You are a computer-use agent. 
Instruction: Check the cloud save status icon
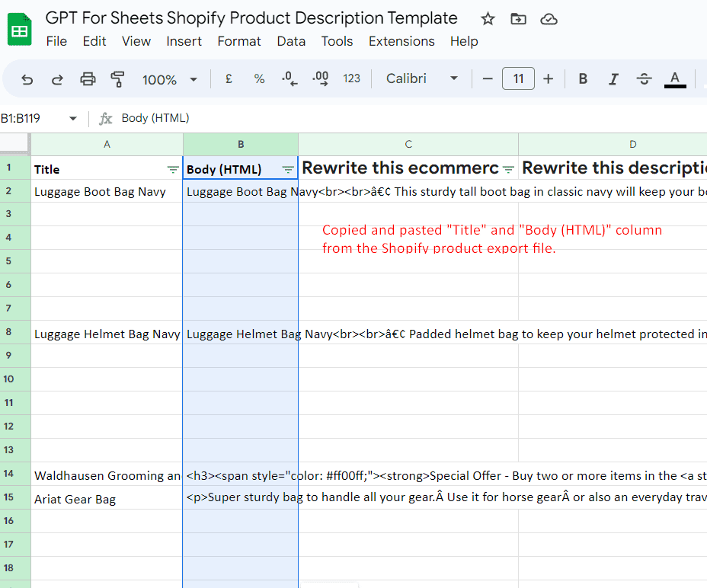click(549, 19)
